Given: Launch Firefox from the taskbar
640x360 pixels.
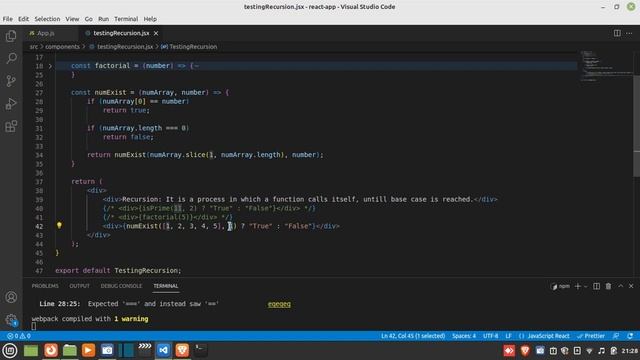Looking at the screenshot, I should (51, 350).
